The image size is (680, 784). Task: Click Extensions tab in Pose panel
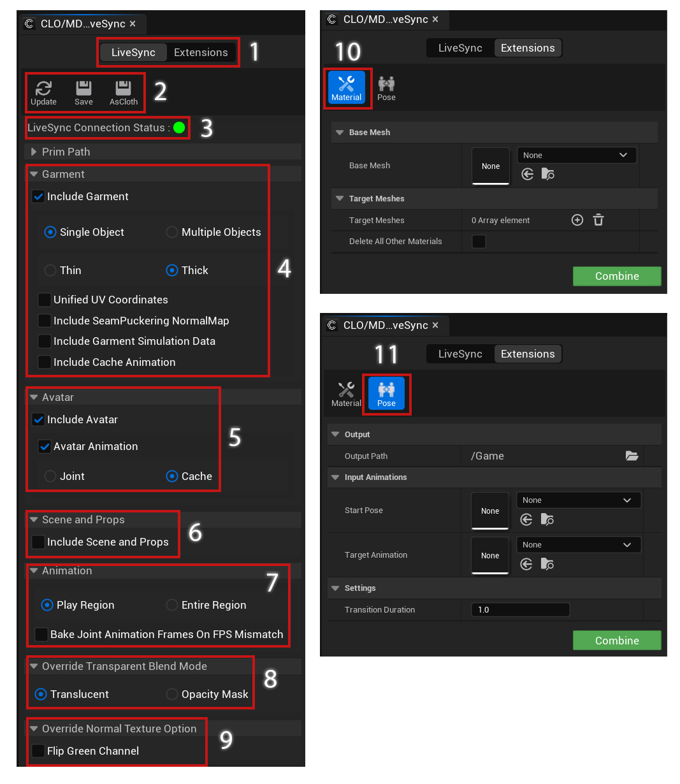(528, 354)
